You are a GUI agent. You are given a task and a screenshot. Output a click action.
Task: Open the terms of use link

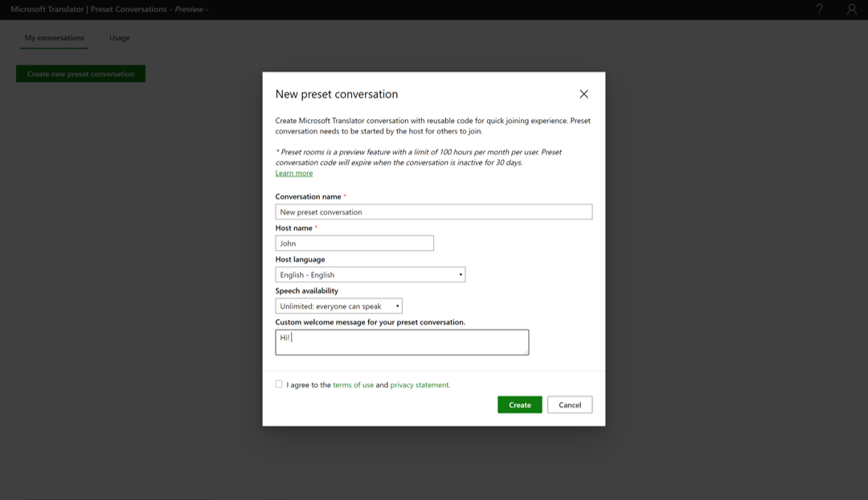[353, 385]
